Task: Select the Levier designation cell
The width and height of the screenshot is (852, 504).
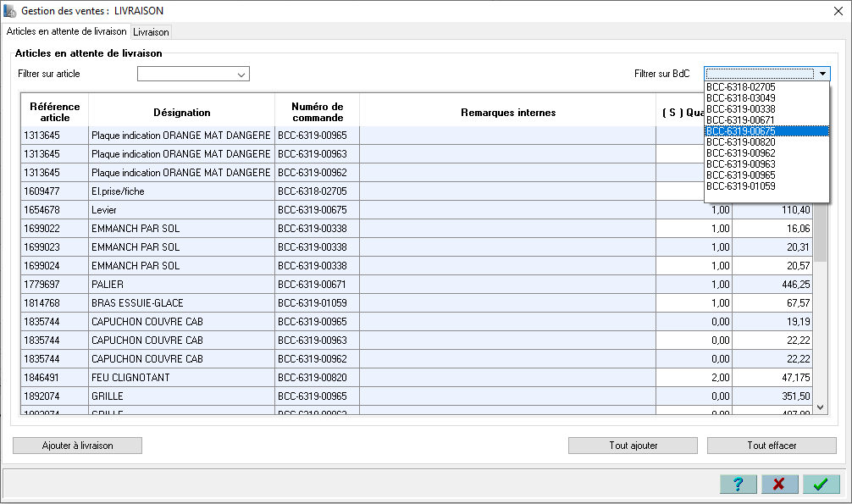Action: 181,210
